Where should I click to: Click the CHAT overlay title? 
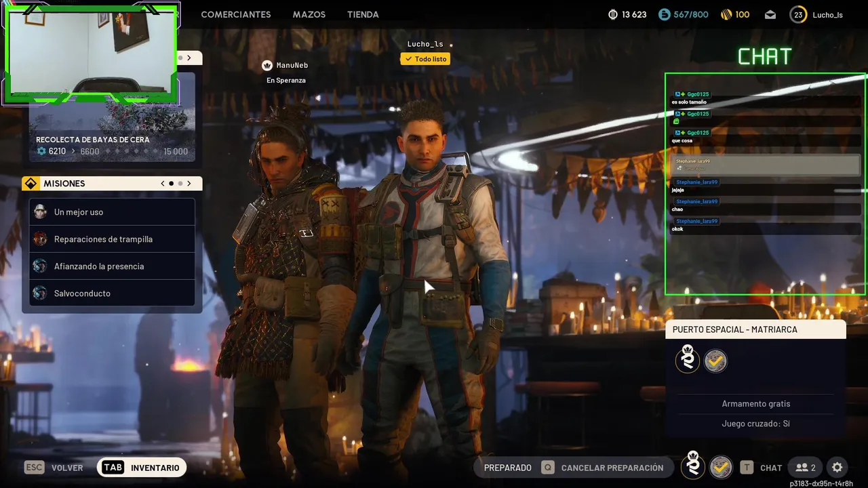coord(764,57)
